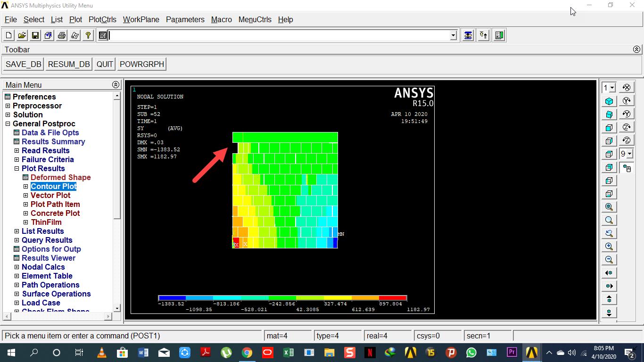
Task: Click the Contact Manager icon
Action: coord(500,35)
